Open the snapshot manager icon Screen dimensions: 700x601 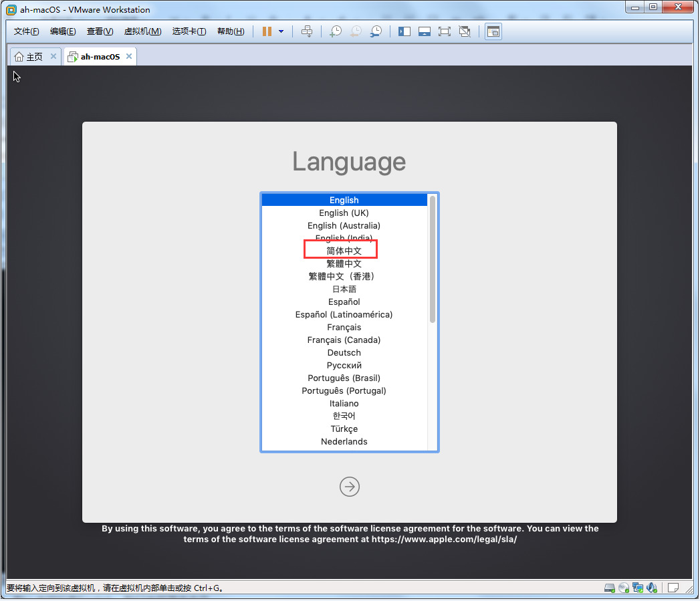click(x=376, y=31)
